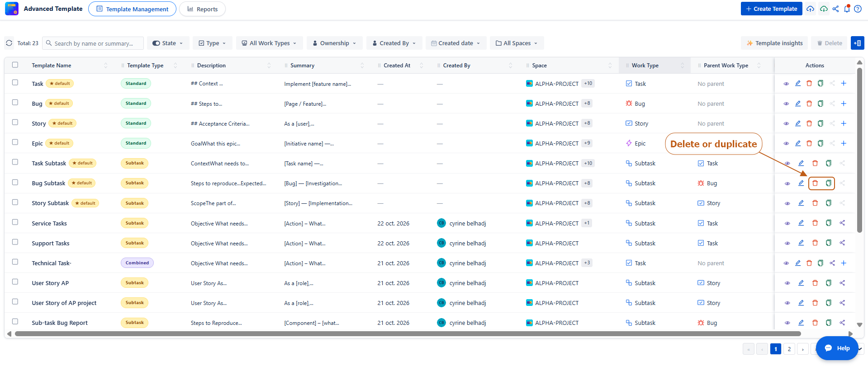Check the Story template row checkbox
The width and height of the screenshot is (868, 366).
(x=15, y=122)
